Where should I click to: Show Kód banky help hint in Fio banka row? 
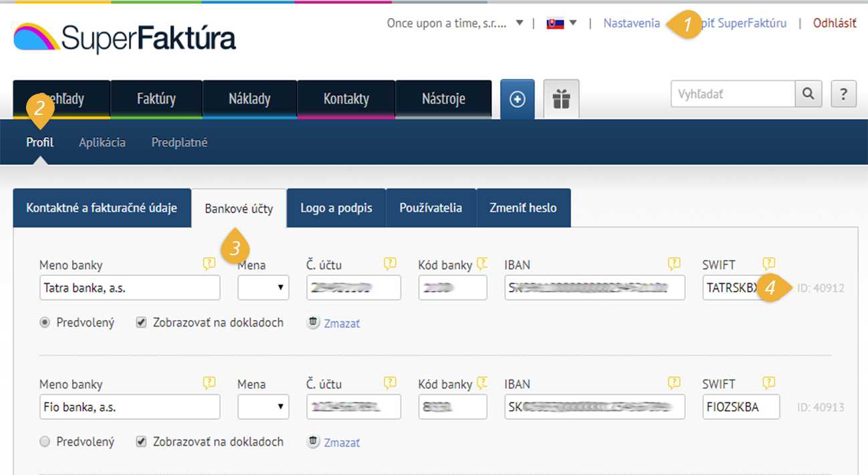coord(482,383)
